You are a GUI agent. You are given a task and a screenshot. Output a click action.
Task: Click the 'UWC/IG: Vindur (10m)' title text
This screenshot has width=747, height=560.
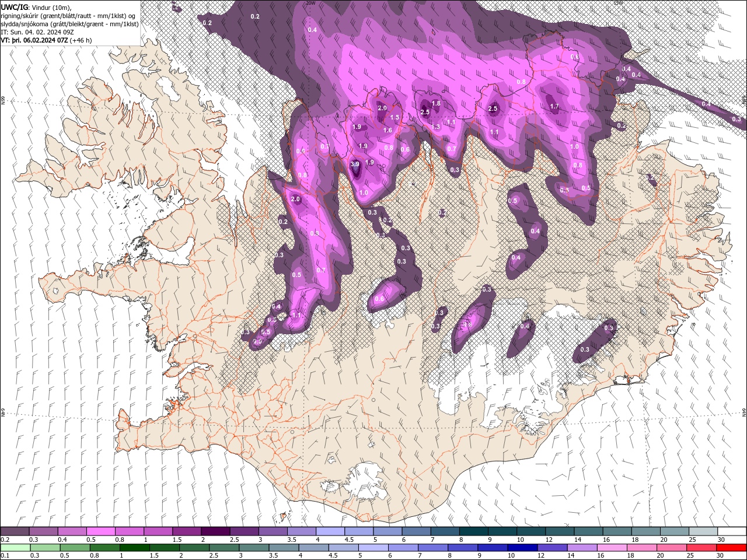click(36, 7)
